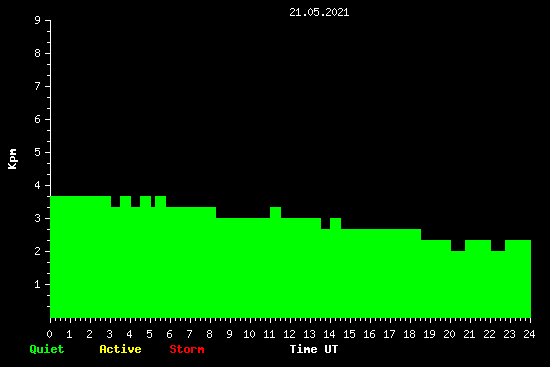Click the Storm legend label

(187, 349)
